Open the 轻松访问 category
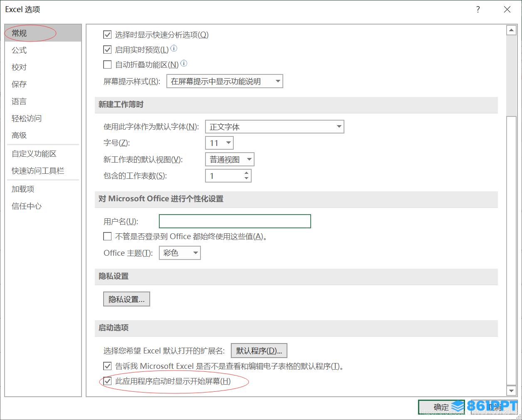Image resolution: width=522 pixels, height=420 pixels. point(43,119)
